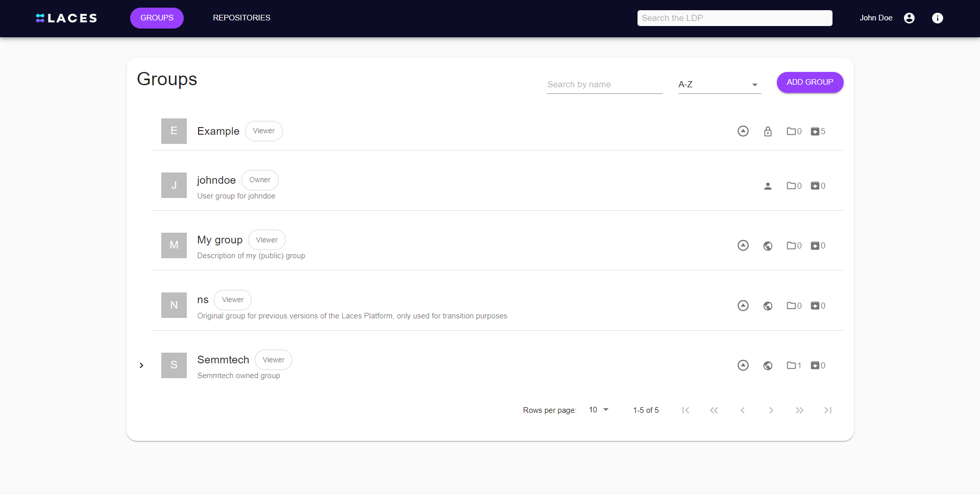Select the Viewer role badge on Example

pyautogui.click(x=263, y=131)
